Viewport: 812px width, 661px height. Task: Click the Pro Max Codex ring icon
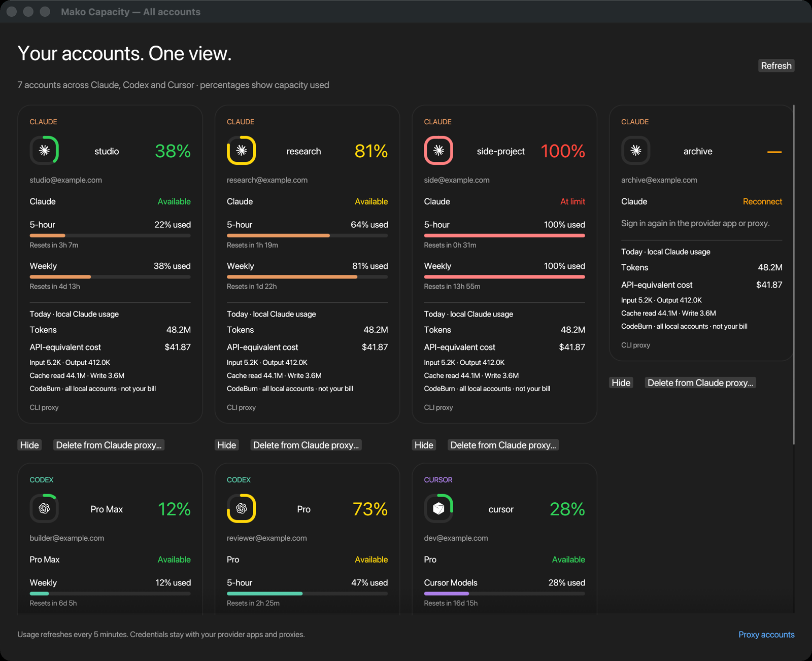click(x=44, y=508)
